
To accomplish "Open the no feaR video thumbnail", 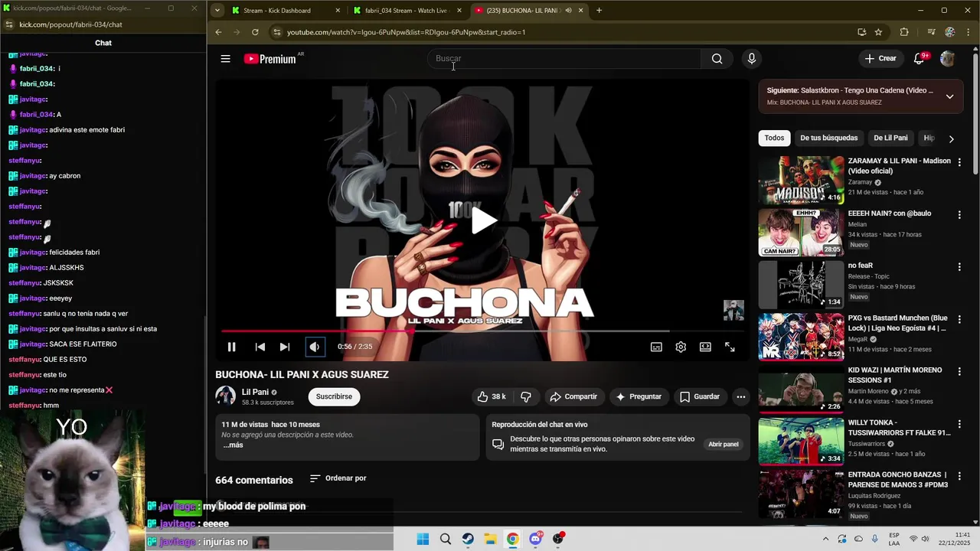I will (801, 284).
